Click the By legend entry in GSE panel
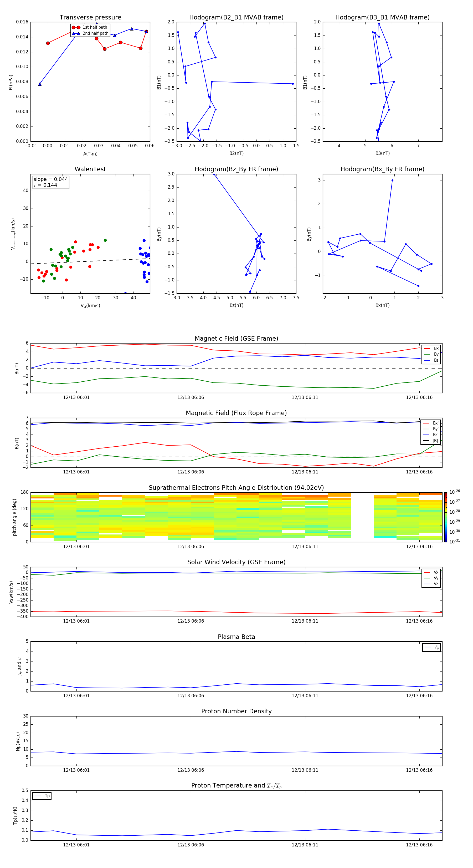Image resolution: width=473 pixels, height=868 pixels. [x=431, y=354]
